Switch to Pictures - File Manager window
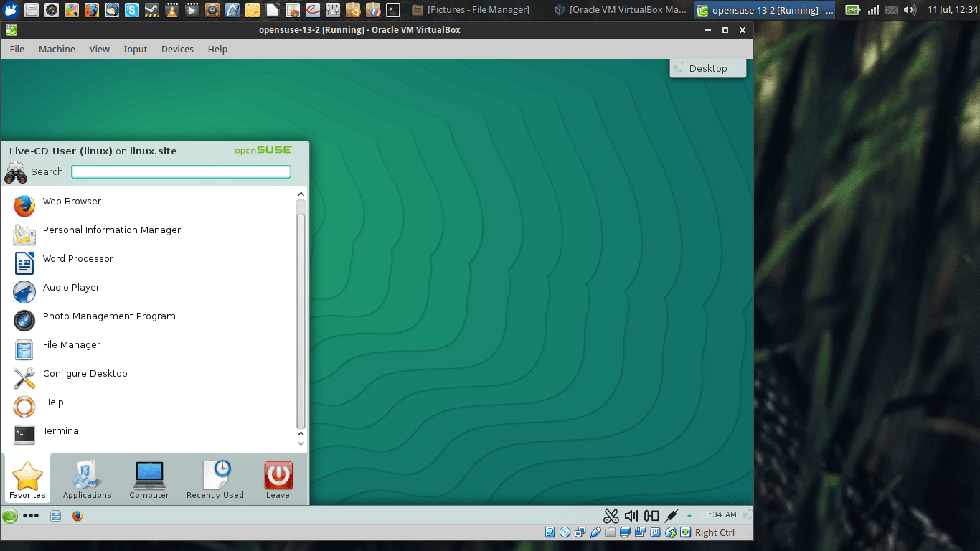980x551 pixels. 471,10
